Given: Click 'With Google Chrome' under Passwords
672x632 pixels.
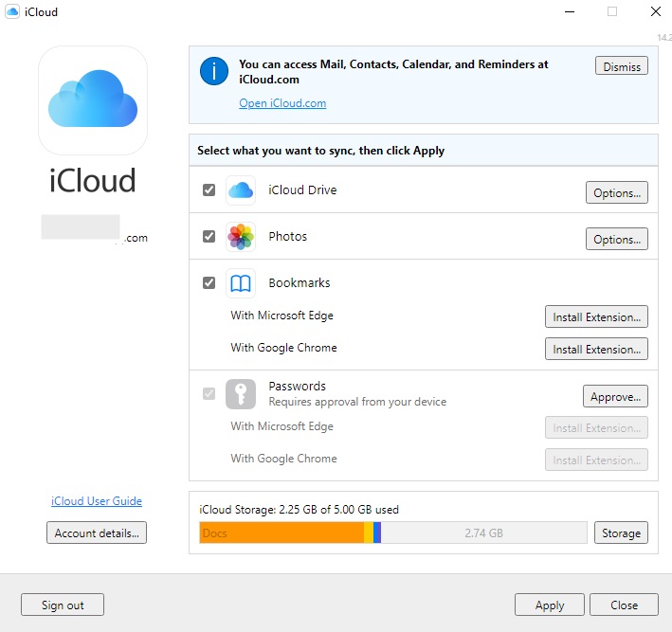Looking at the screenshot, I should 283,459.
